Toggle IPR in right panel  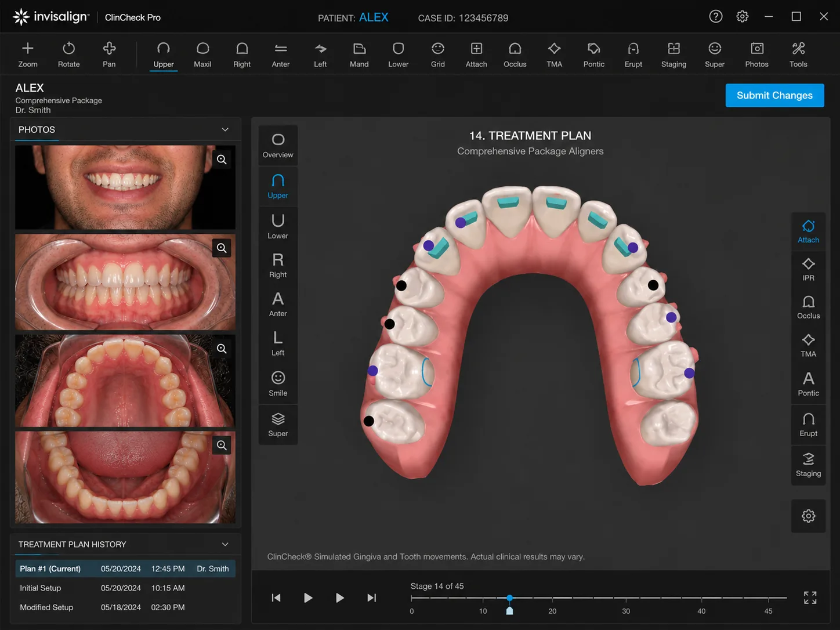808,270
